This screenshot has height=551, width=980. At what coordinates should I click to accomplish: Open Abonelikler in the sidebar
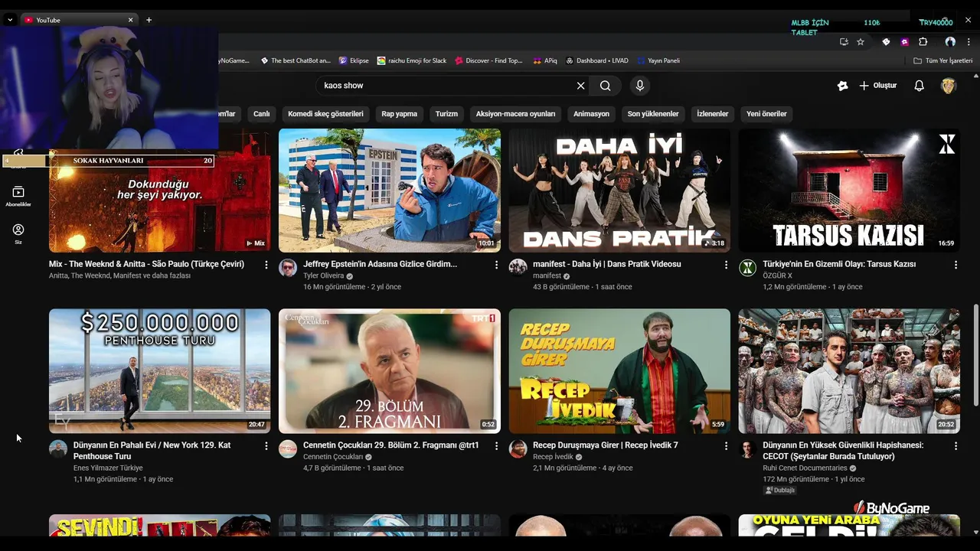pos(18,196)
